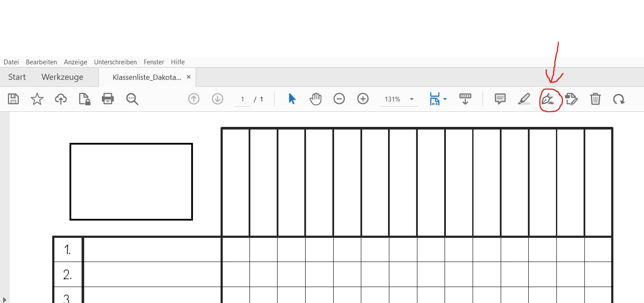Switch to the Werkzeuge tab
The height and width of the screenshot is (303, 644).
click(62, 77)
